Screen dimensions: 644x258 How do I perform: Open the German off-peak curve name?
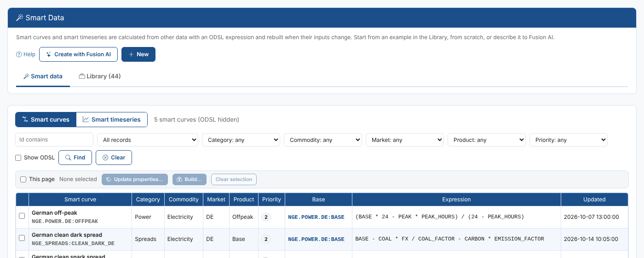click(54, 213)
